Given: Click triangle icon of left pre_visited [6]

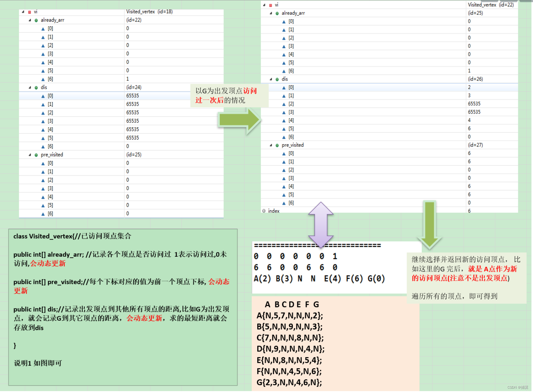Looking at the screenshot, I should pyautogui.click(x=43, y=214).
